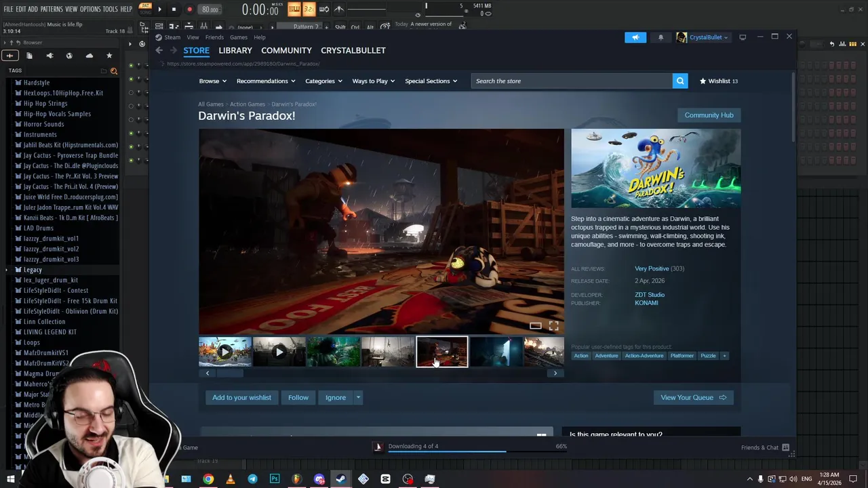Open FL Studio browser search magnifier
868x488 pixels.
[113, 70]
